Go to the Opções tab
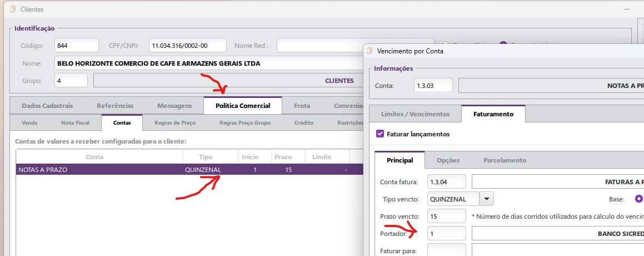This screenshot has height=256, width=644. [x=448, y=160]
